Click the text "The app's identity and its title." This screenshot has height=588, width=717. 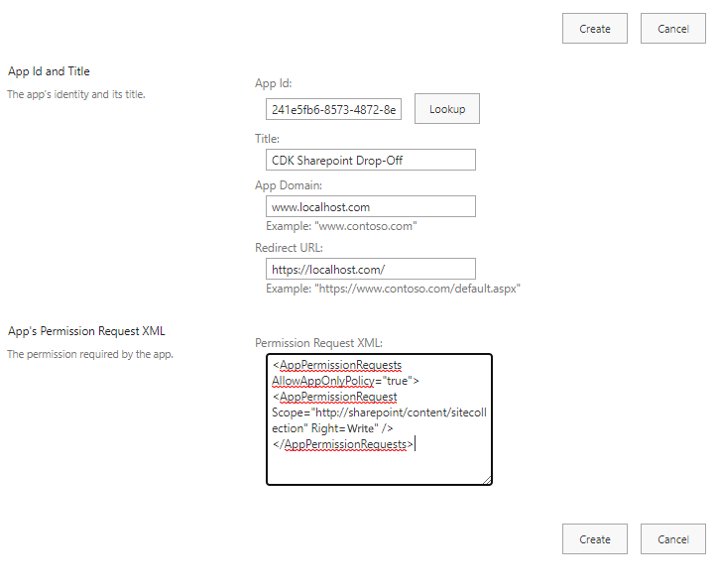(x=76, y=94)
